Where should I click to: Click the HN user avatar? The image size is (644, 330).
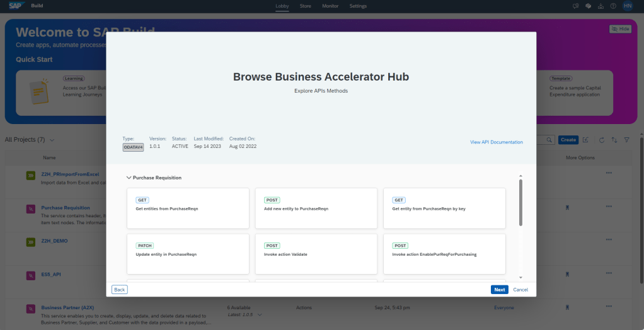(x=628, y=6)
